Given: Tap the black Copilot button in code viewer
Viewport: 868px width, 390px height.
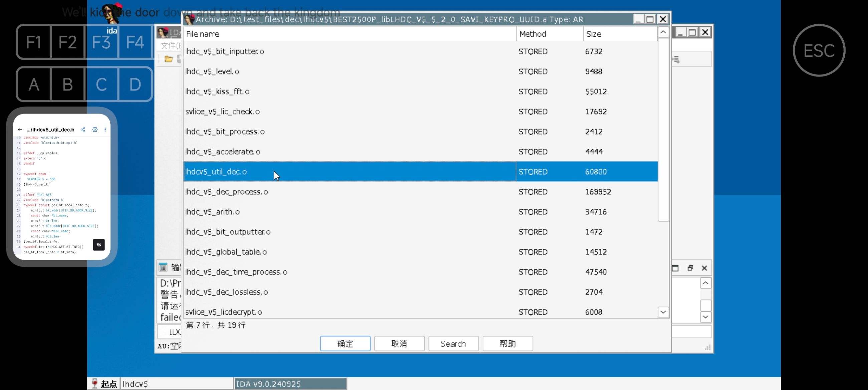Looking at the screenshot, I should pyautogui.click(x=99, y=245).
